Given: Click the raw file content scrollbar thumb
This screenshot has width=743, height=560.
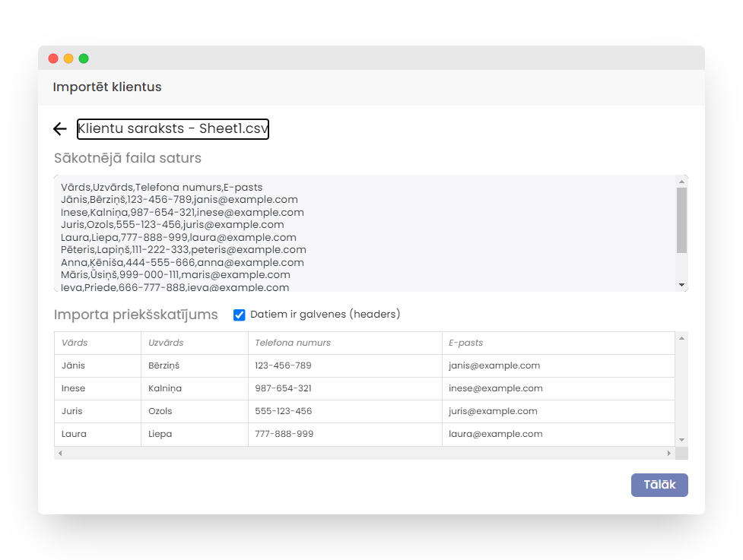Looking at the screenshot, I should click(x=681, y=220).
